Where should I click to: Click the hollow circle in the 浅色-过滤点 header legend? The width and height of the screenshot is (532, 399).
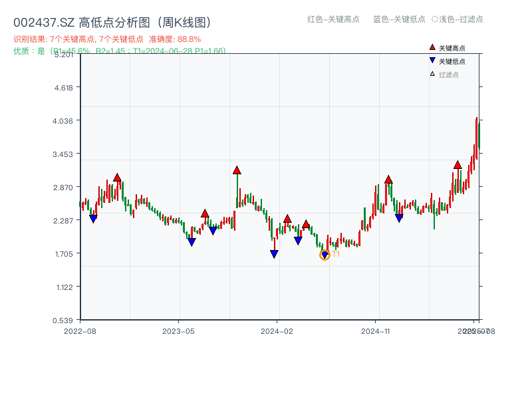[x=435, y=19]
